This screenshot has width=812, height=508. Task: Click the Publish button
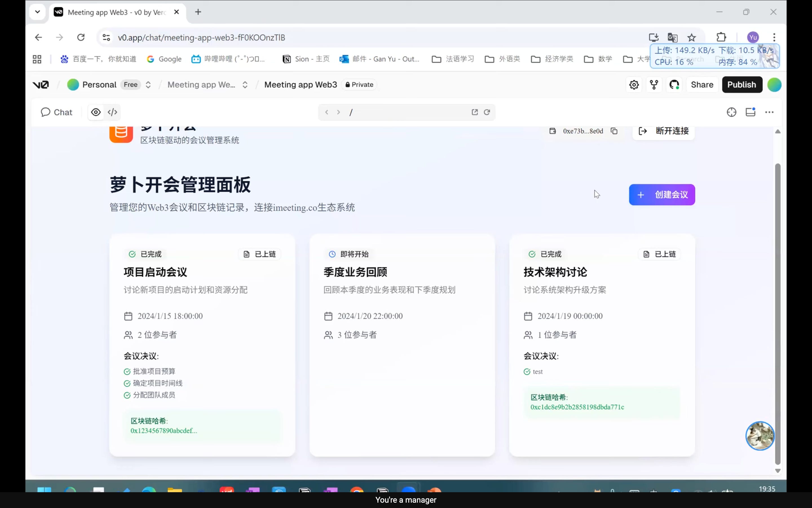(x=742, y=85)
